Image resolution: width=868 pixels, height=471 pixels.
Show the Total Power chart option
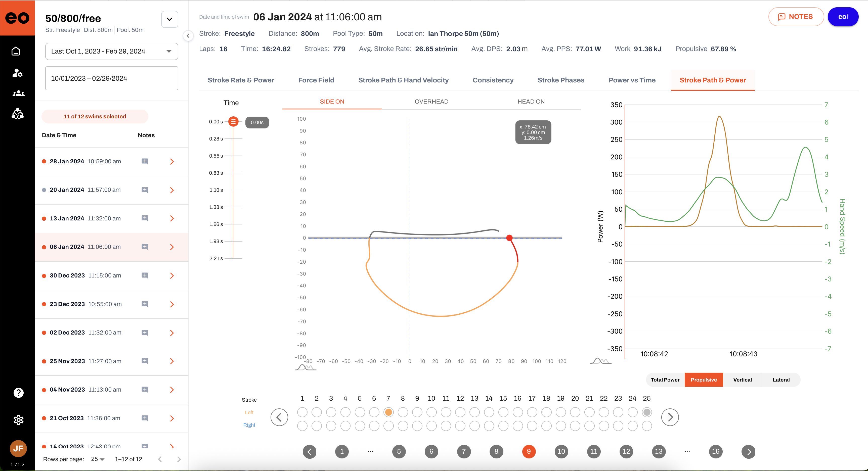665,380
